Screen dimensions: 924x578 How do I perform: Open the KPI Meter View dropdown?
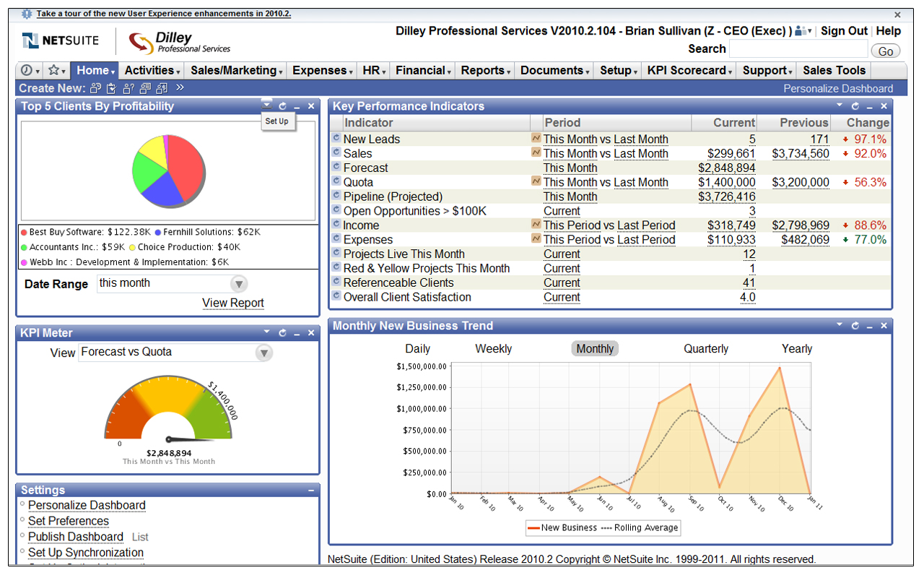[176, 353]
